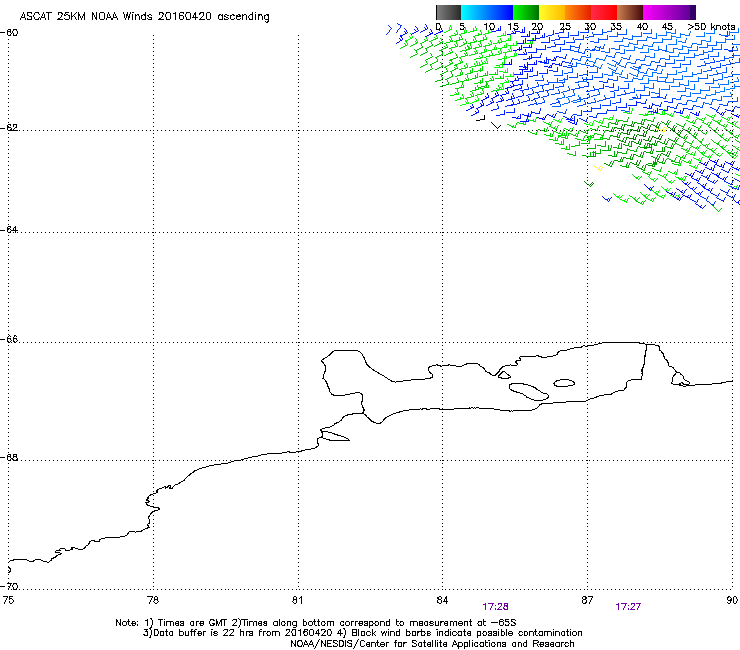Viewport: 740px width, 650px height.
Task: Click the latitude label '-66'
Action: tap(9, 340)
